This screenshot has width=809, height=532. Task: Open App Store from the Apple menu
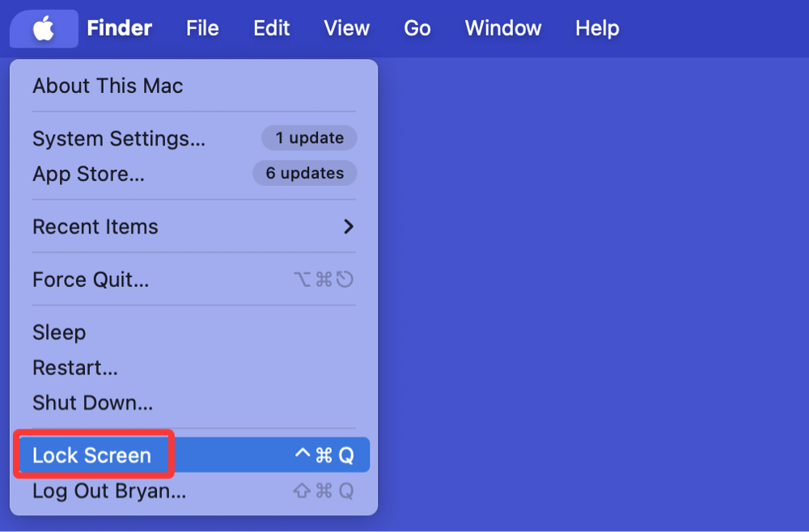194,174
